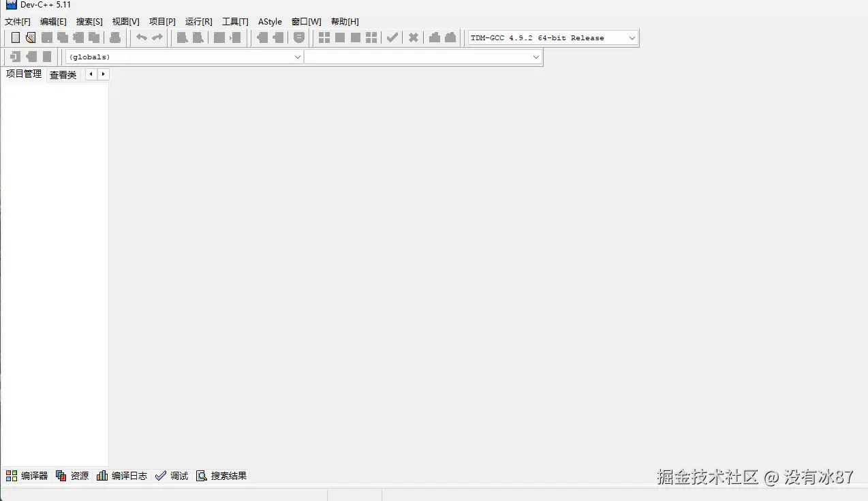Click the Redo arrow icon

(157, 38)
